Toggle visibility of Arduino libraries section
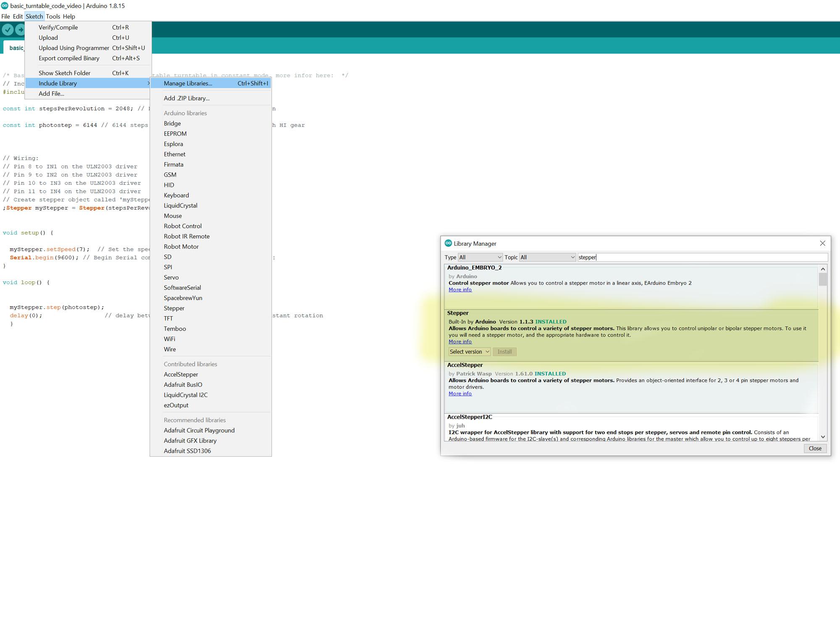Viewport: 840px width, 630px height. [x=185, y=113]
